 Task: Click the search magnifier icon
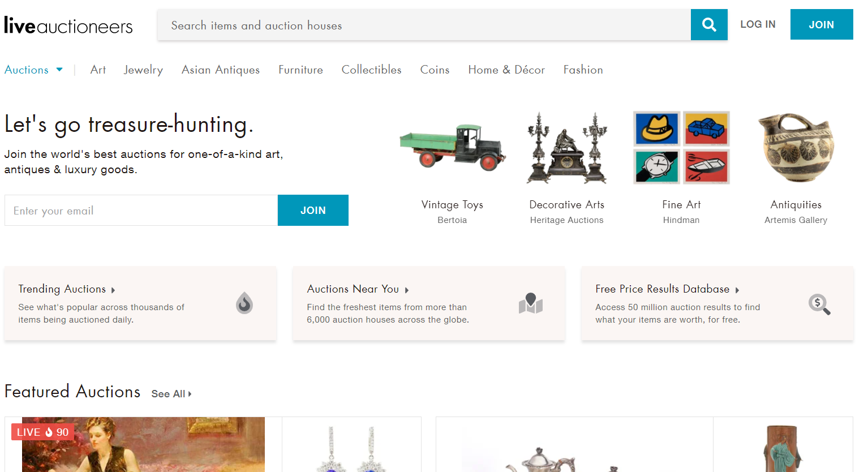click(708, 24)
